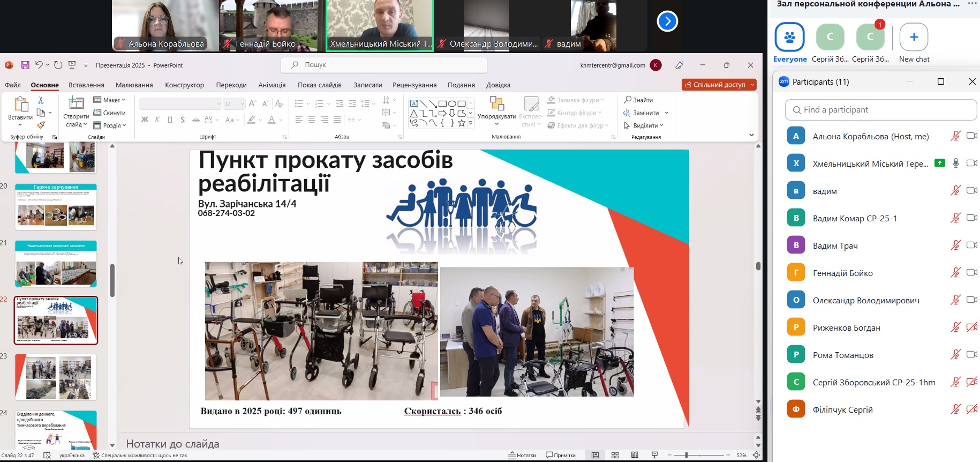
Task: Click the Format Painter brush icon
Action: pos(41,125)
